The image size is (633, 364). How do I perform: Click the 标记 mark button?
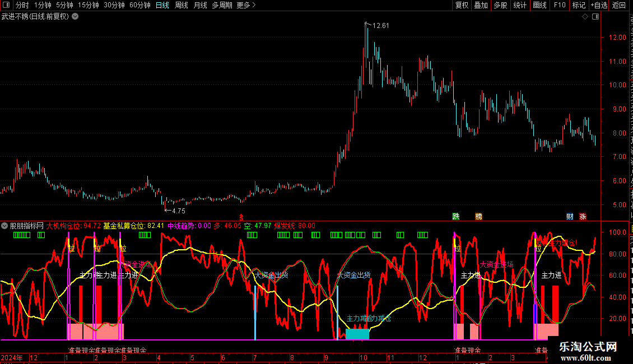point(579,5)
